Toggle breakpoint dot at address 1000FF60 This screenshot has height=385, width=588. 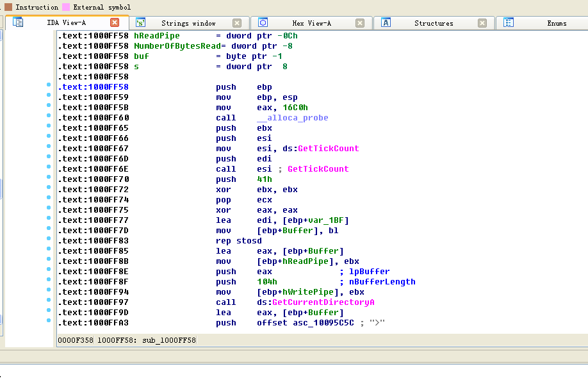click(x=49, y=115)
